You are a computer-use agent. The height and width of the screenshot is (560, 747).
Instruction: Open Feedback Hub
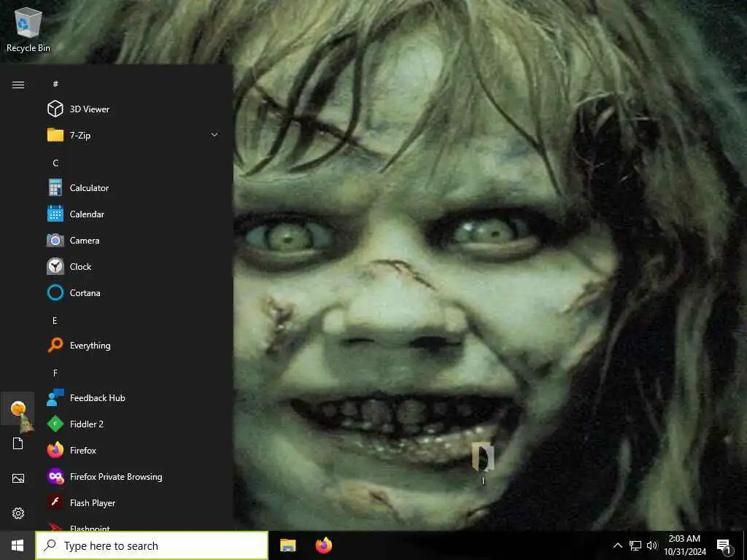(x=133, y=398)
